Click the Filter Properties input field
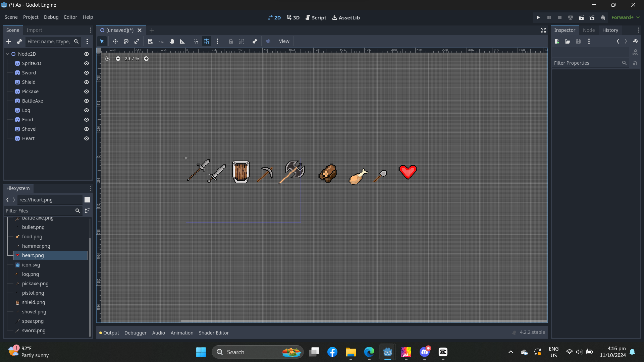The width and height of the screenshot is (644, 362). (x=590, y=63)
